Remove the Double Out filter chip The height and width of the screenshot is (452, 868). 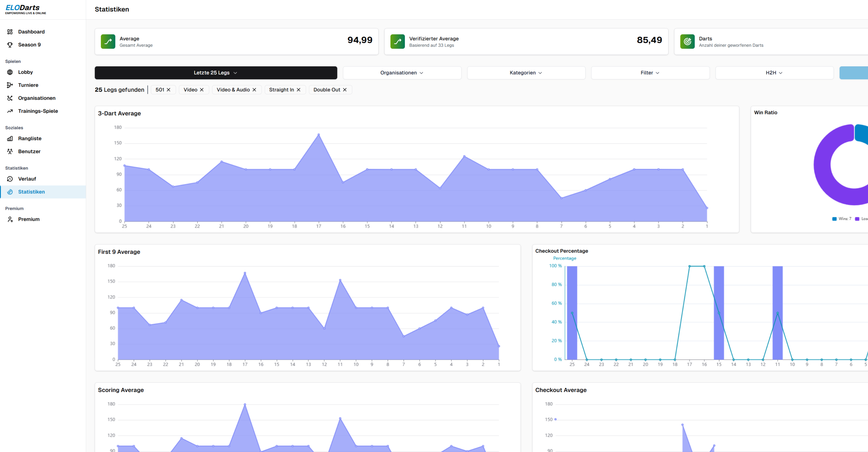(345, 90)
